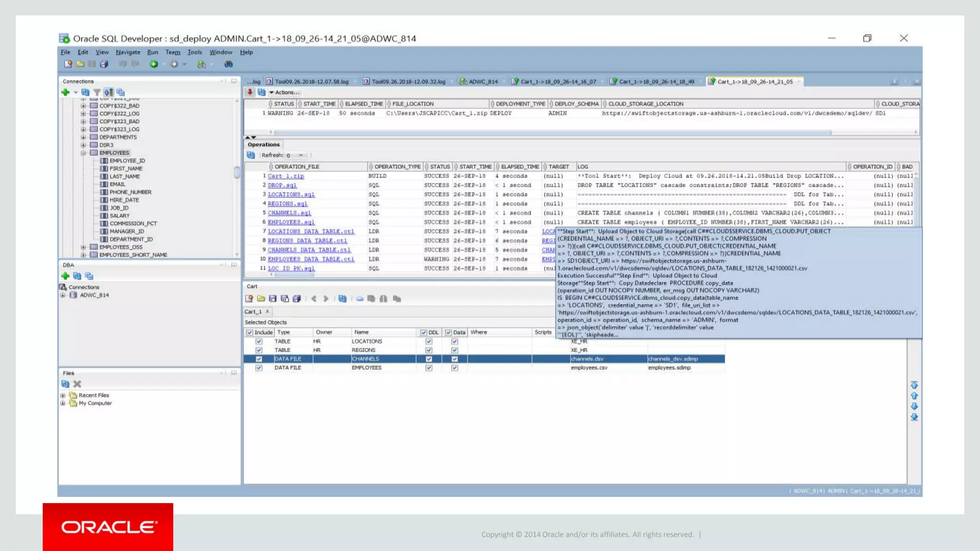Uncheck Include for the LOCATIONS row
This screenshot has width=980, height=551.
[x=259, y=342]
